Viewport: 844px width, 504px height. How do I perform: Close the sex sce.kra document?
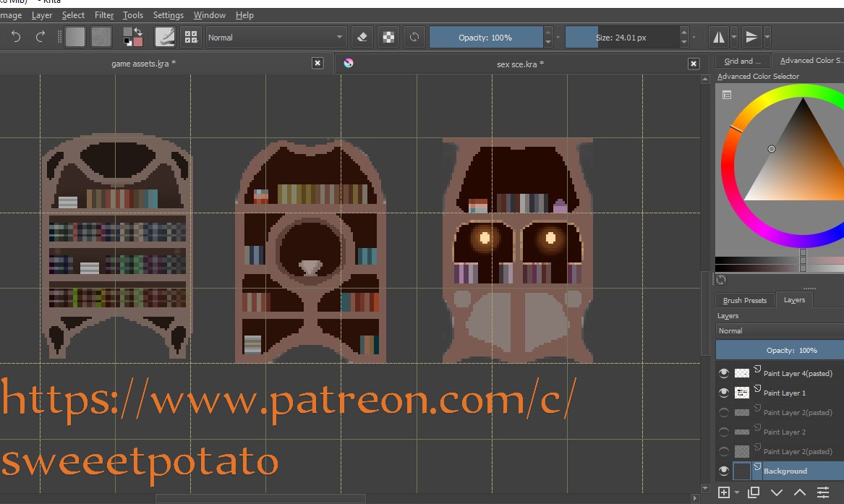694,64
